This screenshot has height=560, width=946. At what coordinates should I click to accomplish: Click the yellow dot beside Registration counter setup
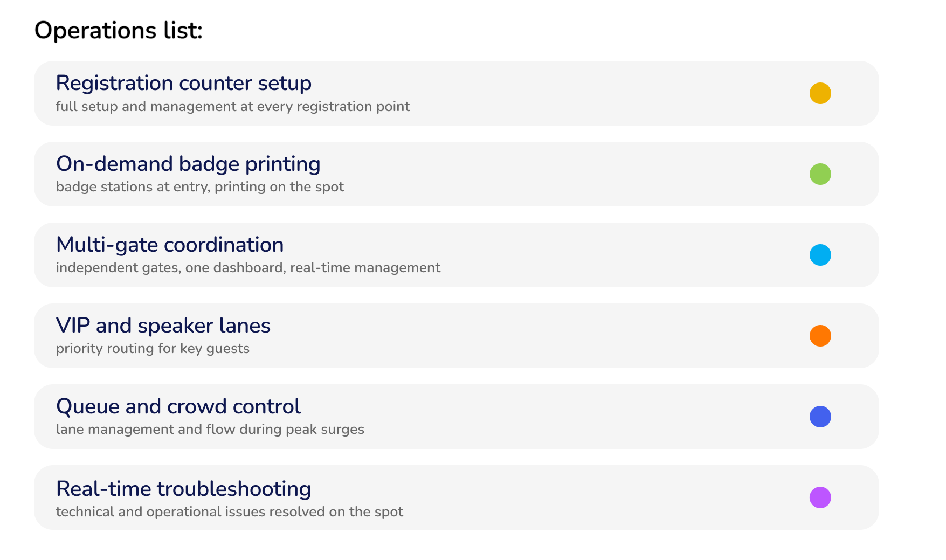820,93
